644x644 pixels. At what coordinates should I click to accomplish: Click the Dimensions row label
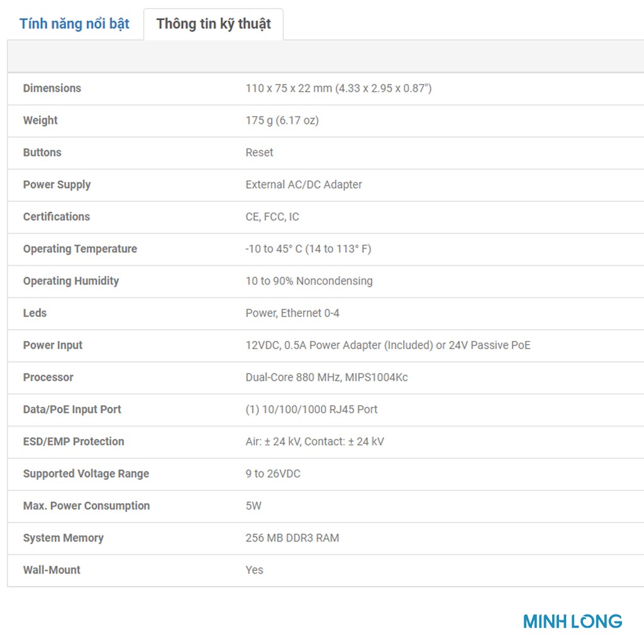point(52,88)
